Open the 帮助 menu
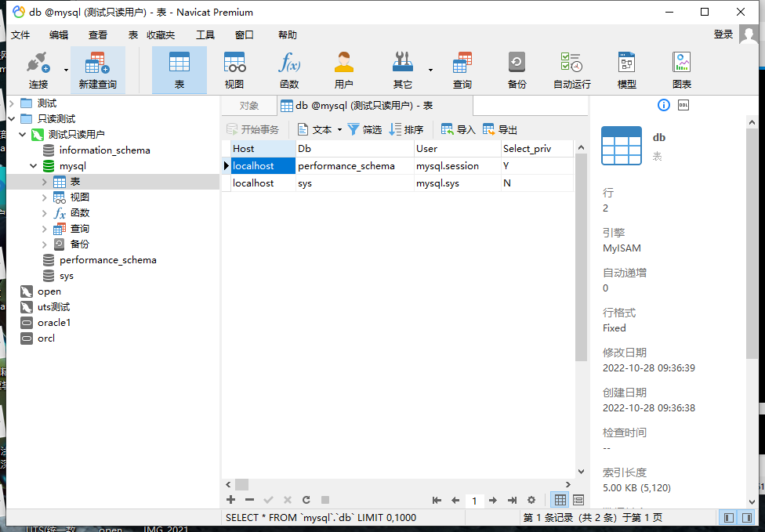 [288, 35]
